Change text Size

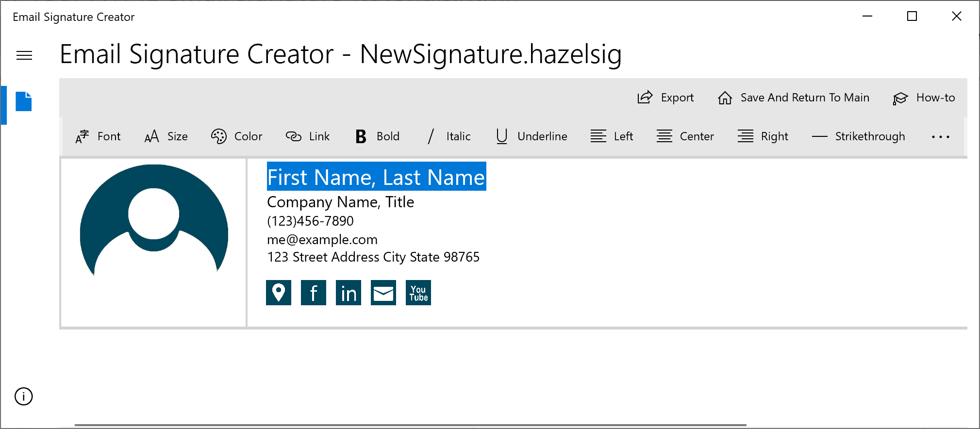tap(166, 136)
